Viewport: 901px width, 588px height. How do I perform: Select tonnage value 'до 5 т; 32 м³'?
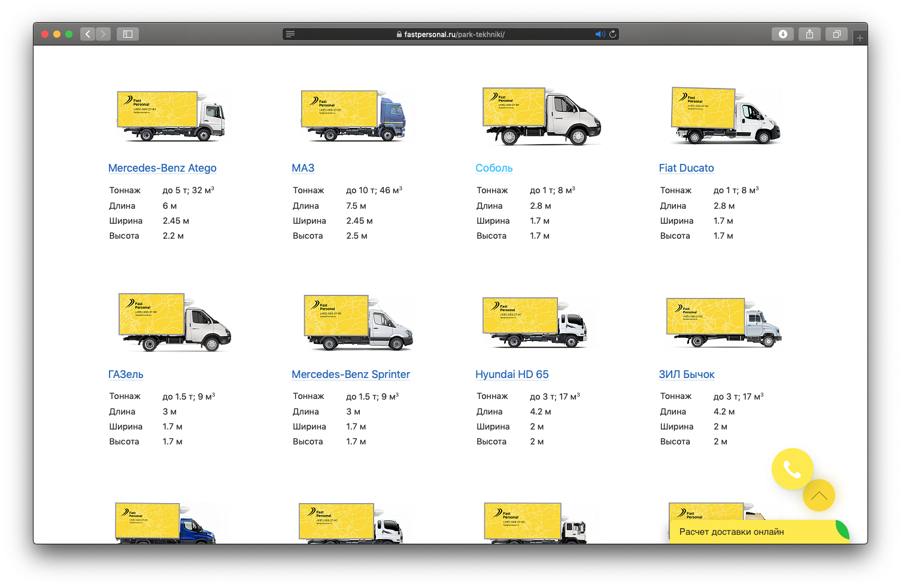[188, 190]
